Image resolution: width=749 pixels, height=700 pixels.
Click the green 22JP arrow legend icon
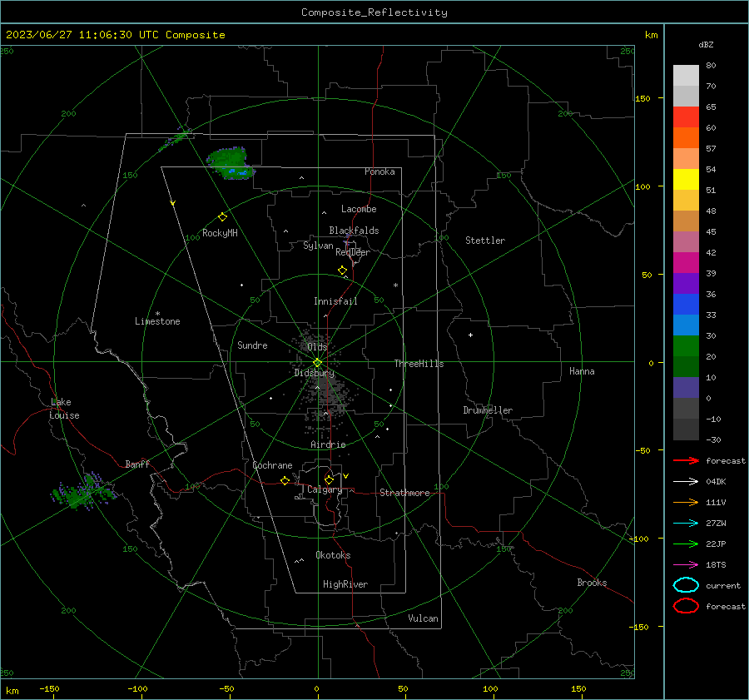[x=686, y=544]
